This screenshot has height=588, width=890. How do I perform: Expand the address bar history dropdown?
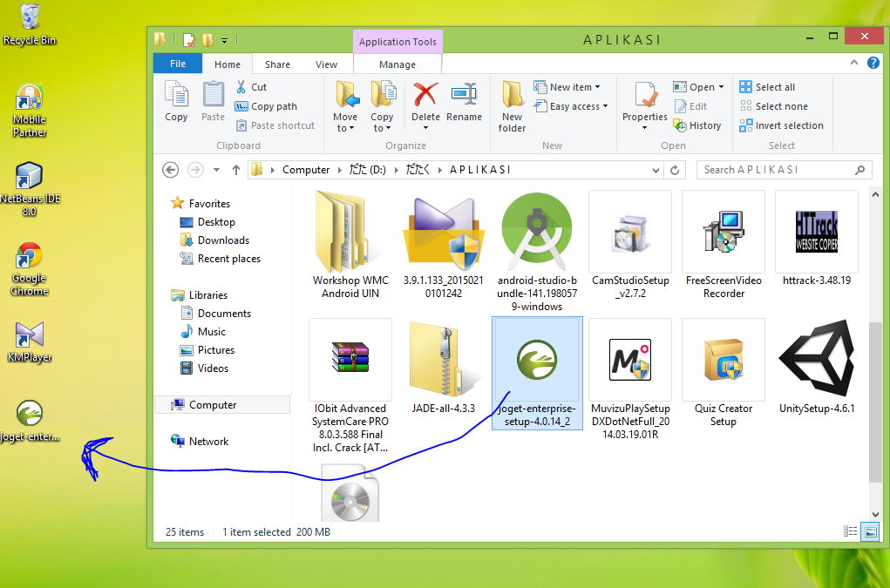[x=656, y=170]
